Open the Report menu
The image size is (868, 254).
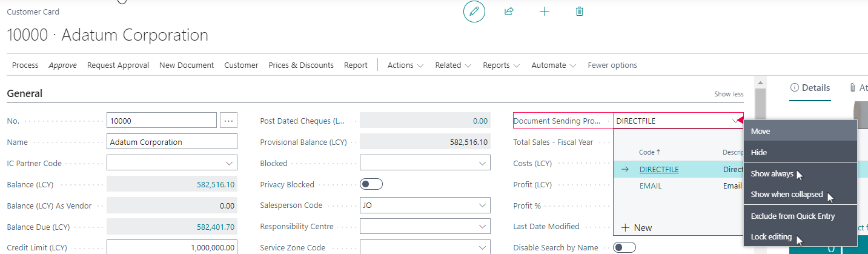[x=356, y=65]
